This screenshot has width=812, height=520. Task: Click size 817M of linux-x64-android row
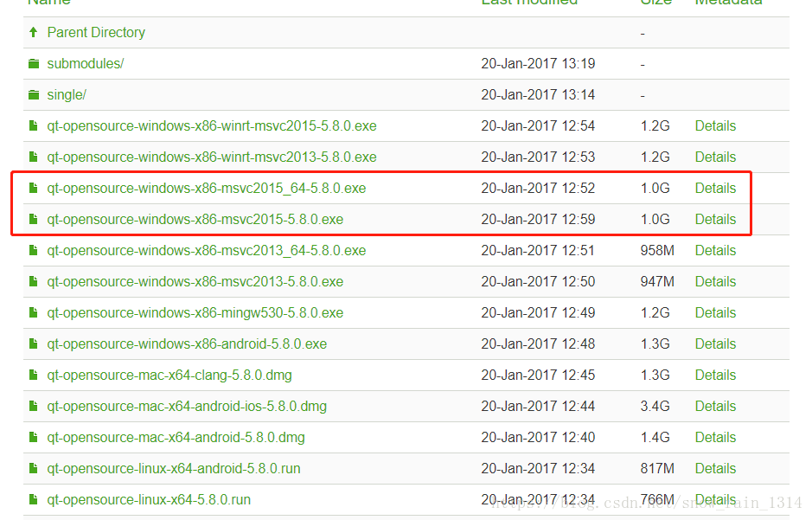pos(657,469)
